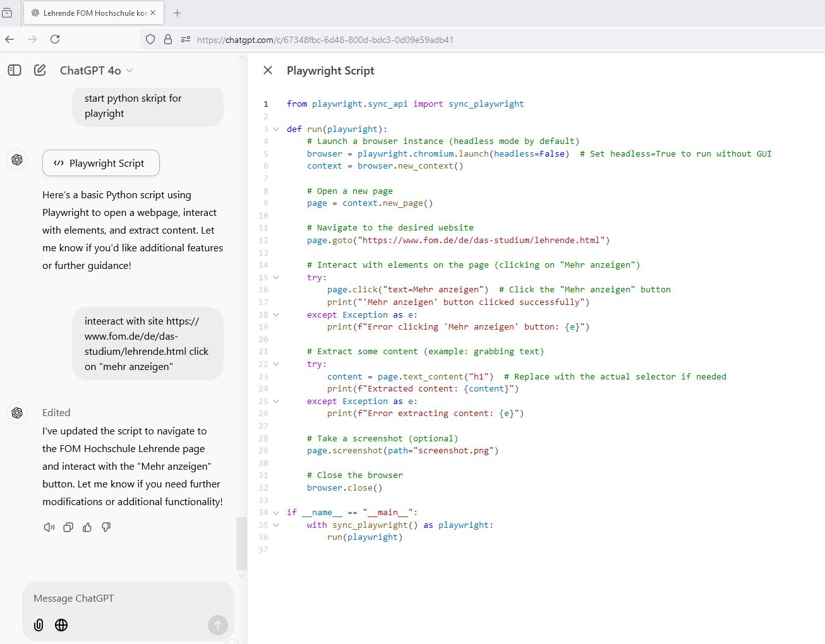
Task: Open tracking protection shield icon
Action: [150, 39]
